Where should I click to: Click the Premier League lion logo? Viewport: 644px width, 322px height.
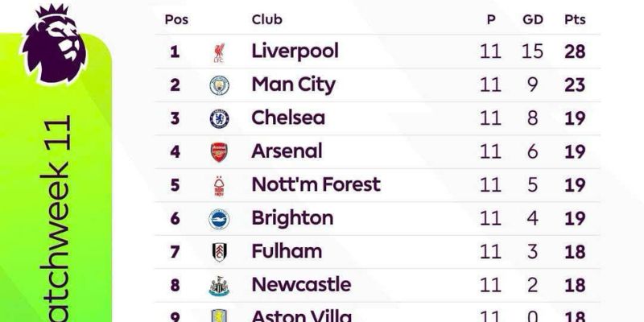tap(54, 43)
